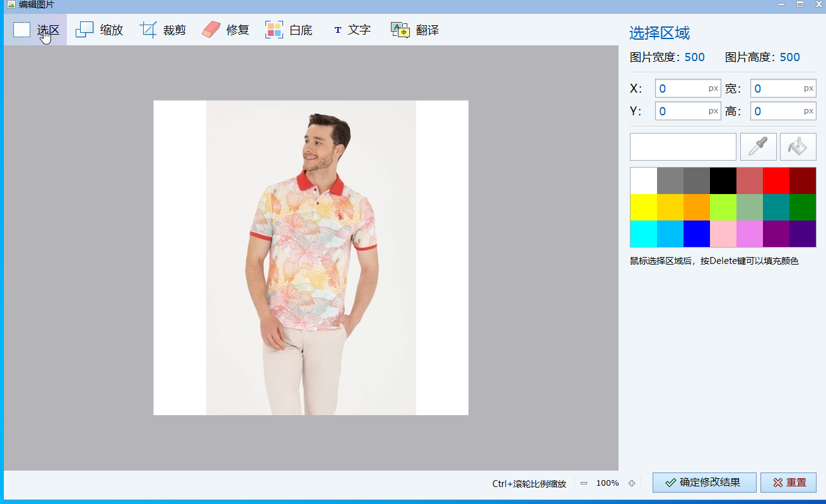Click the 高 height input field

click(x=777, y=112)
